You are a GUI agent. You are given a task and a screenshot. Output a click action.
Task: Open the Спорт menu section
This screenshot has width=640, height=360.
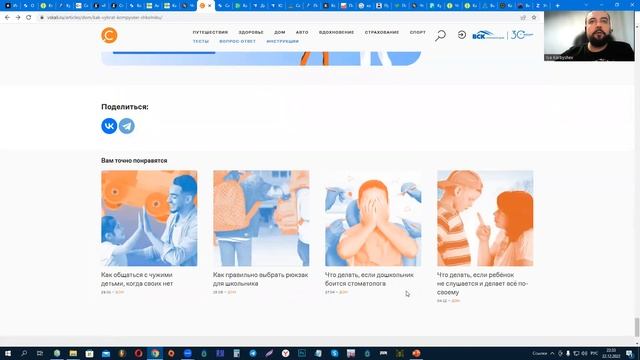tap(418, 32)
